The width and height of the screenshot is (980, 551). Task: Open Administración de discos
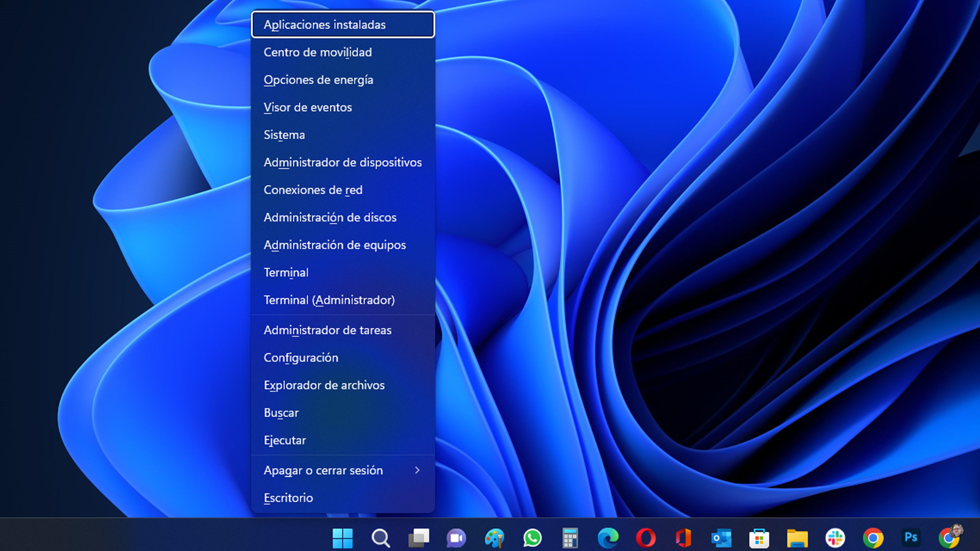pyautogui.click(x=343, y=218)
